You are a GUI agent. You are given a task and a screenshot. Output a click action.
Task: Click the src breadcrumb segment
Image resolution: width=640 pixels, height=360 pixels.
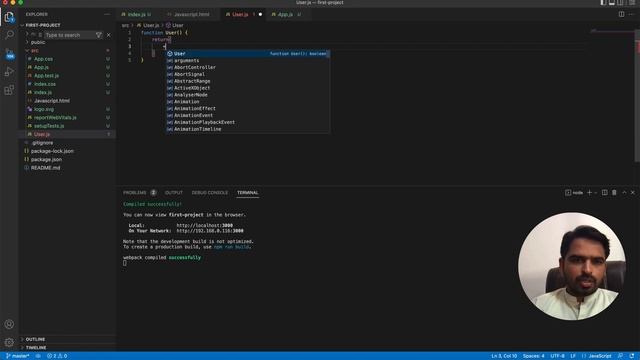(125, 25)
